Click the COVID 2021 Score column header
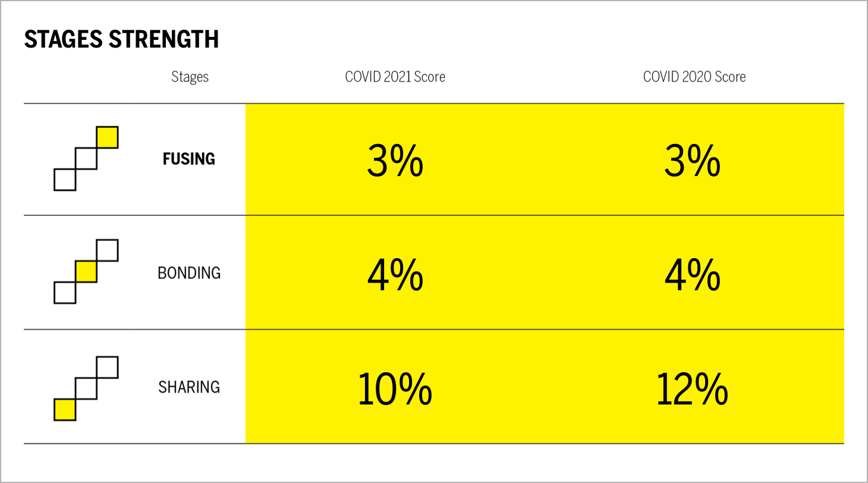Image resolution: width=868 pixels, height=483 pixels. click(x=395, y=77)
